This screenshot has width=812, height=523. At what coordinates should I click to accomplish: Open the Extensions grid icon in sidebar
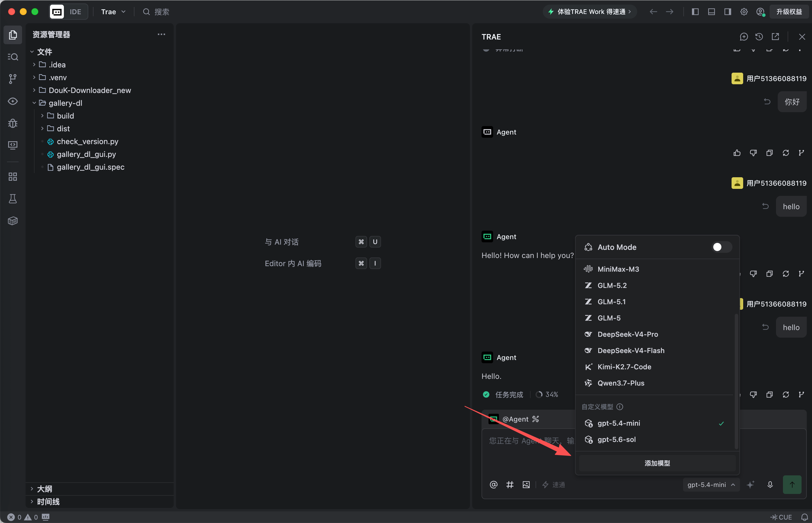12,177
